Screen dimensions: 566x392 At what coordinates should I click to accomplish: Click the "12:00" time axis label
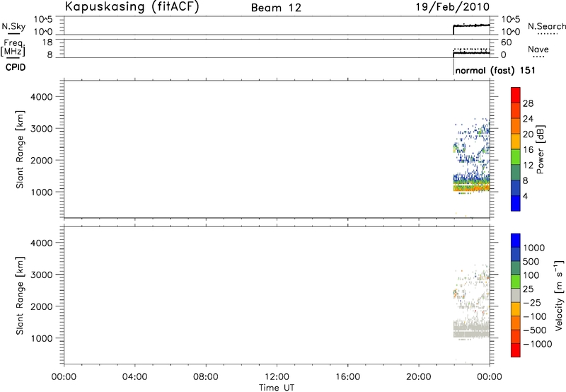point(277,377)
